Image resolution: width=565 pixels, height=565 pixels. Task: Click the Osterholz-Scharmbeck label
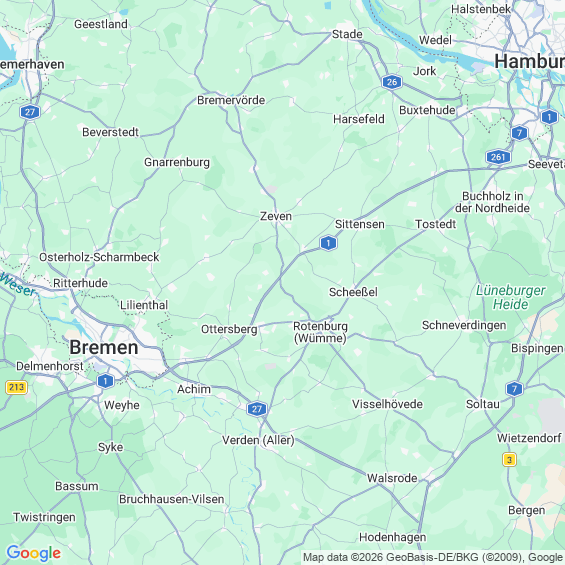click(x=99, y=257)
